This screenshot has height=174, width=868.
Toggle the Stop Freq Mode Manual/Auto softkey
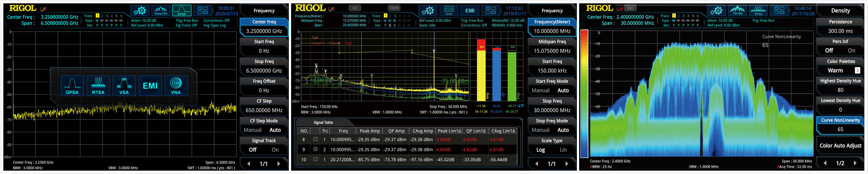tap(552, 126)
